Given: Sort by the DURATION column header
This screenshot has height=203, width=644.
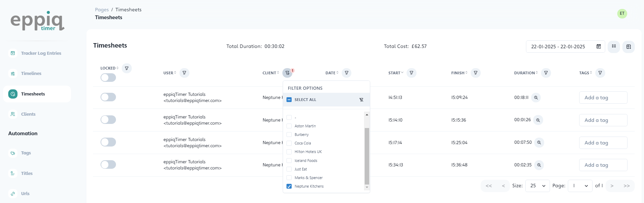Looking at the screenshot, I should [x=526, y=73].
